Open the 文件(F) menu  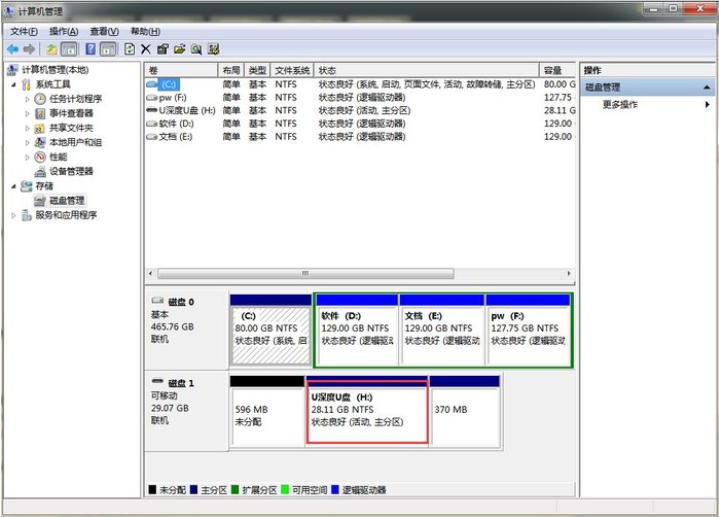pos(24,31)
